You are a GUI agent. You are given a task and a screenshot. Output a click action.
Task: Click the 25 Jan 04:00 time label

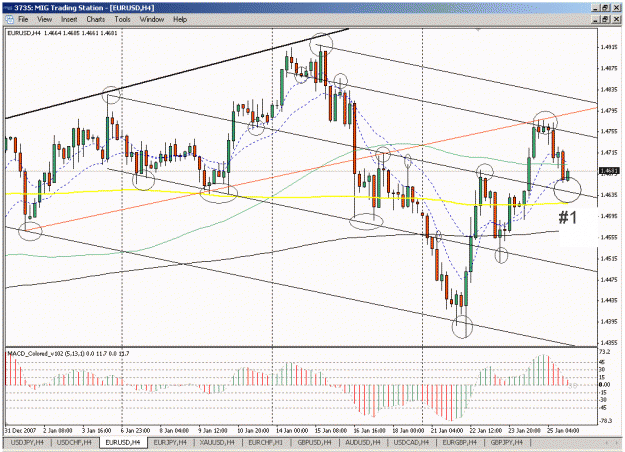562,430
